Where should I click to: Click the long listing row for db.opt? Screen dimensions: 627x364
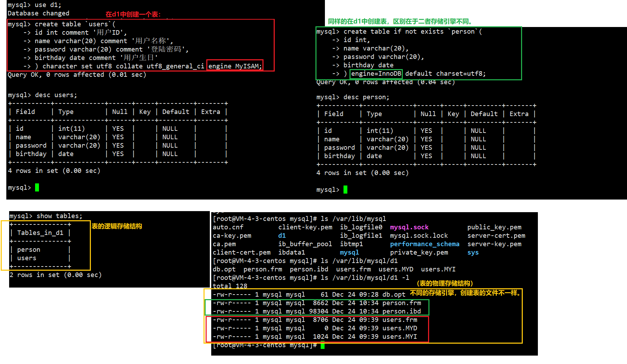309,295
